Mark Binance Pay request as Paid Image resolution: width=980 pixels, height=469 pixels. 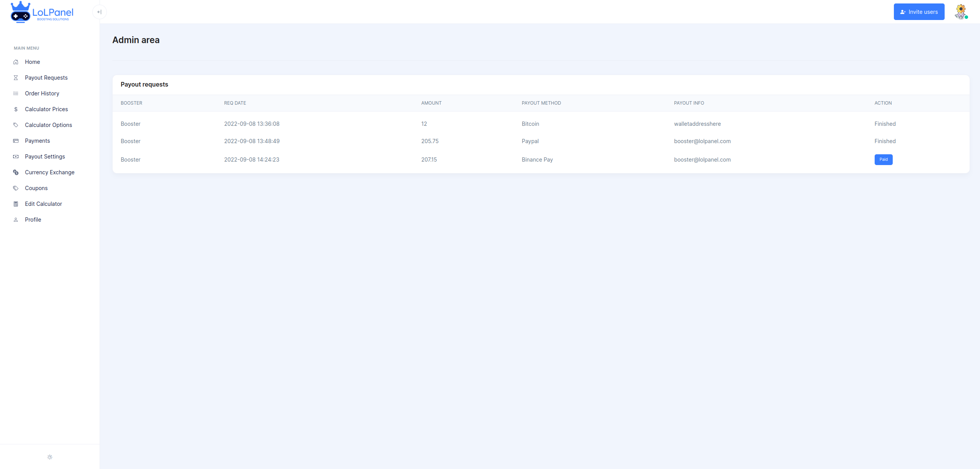point(883,160)
